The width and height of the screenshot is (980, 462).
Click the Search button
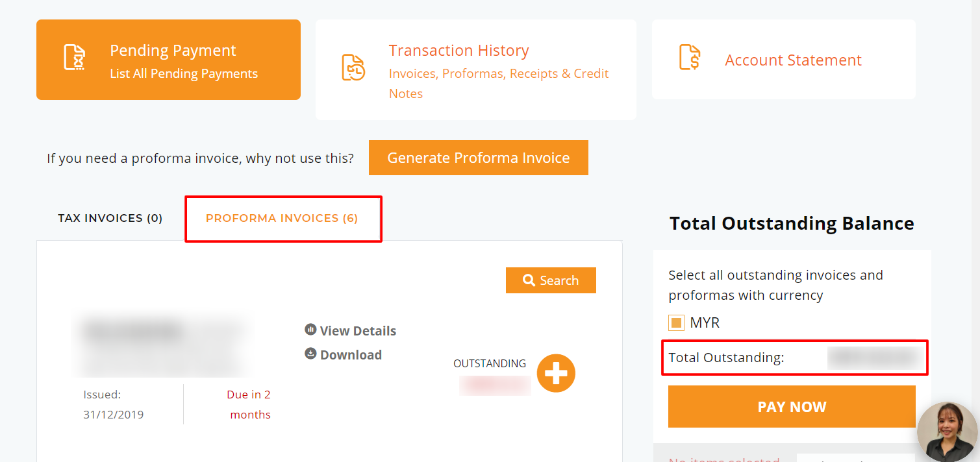pyautogui.click(x=551, y=280)
